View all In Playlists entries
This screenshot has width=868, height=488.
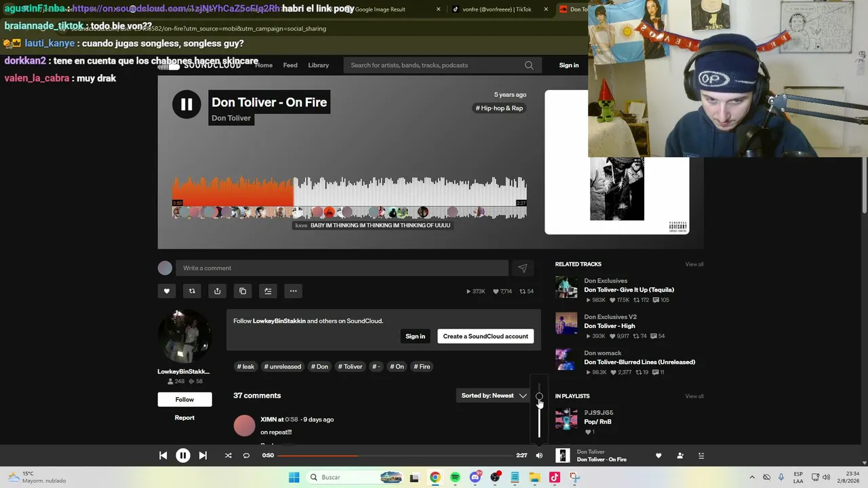pyautogui.click(x=694, y=396)
